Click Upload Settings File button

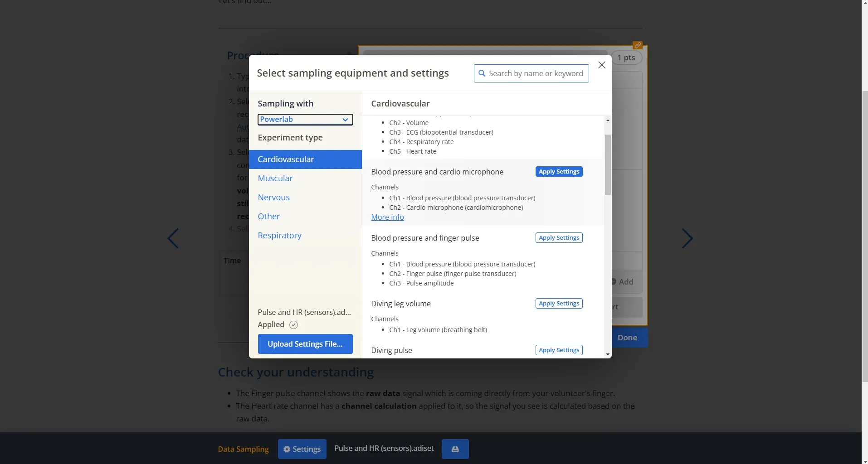pos(305,344)
